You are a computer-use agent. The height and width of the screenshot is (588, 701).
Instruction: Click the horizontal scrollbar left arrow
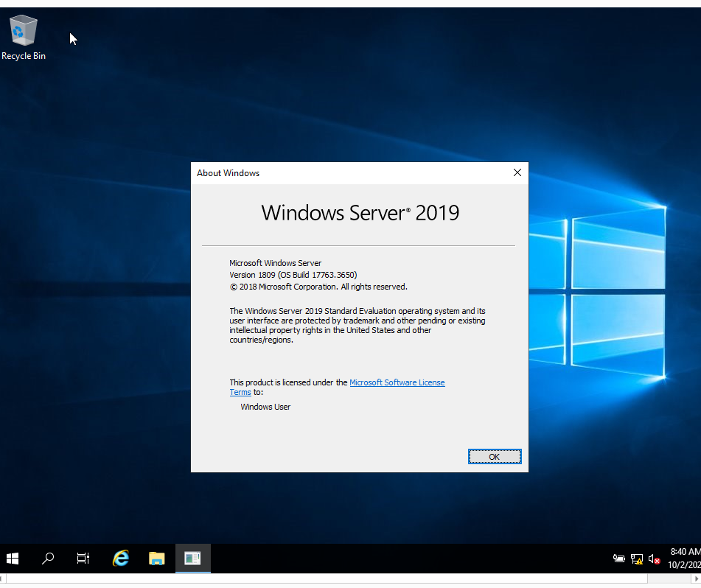(x=3, y=578)
